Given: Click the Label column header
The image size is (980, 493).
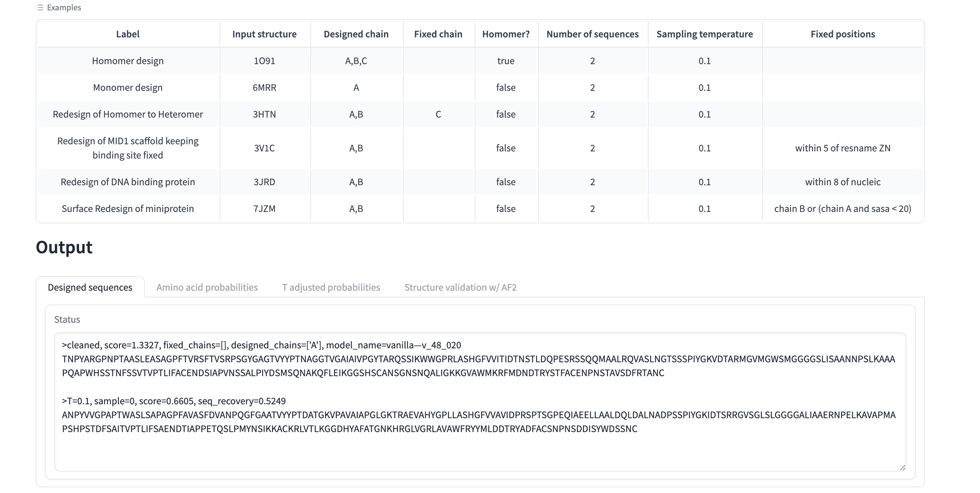Looking at the screenshot, I should [x=128, y=34].
